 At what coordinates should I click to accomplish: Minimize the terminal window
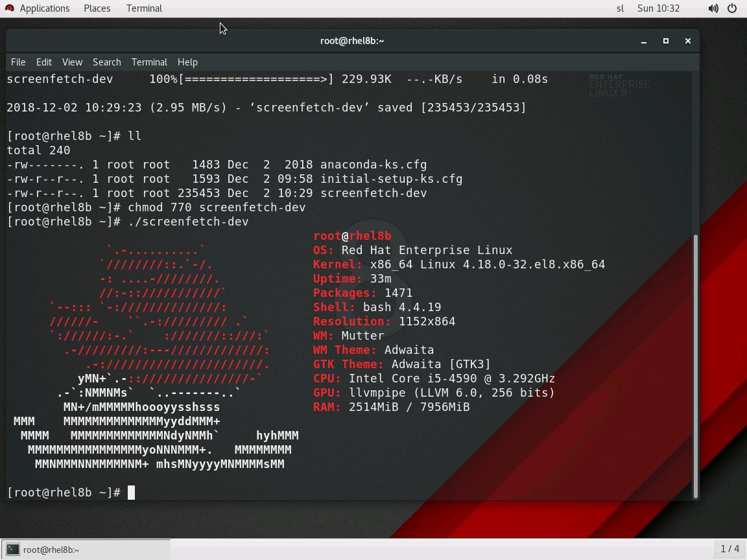tap(644, 41)
